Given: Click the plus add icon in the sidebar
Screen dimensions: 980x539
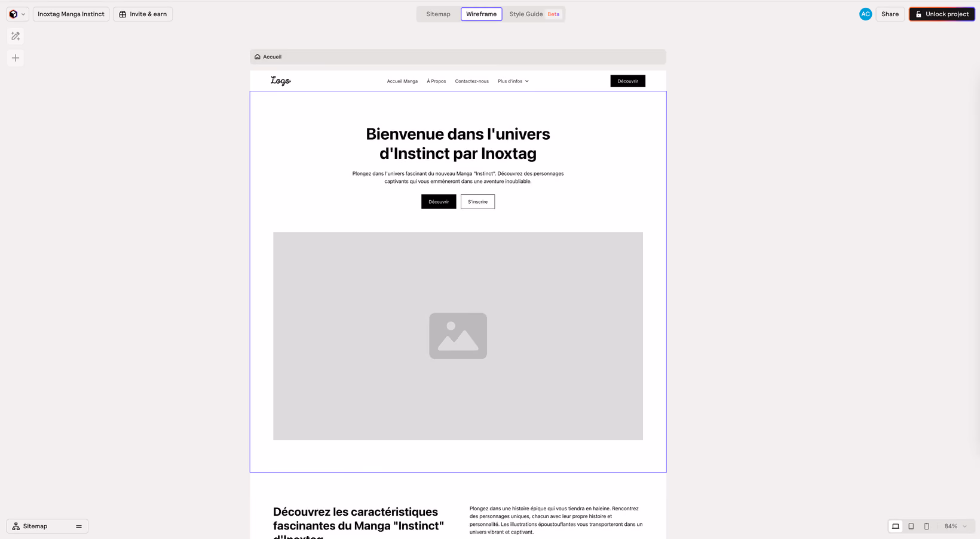Looking at the screenshot, I should point(16,58).
